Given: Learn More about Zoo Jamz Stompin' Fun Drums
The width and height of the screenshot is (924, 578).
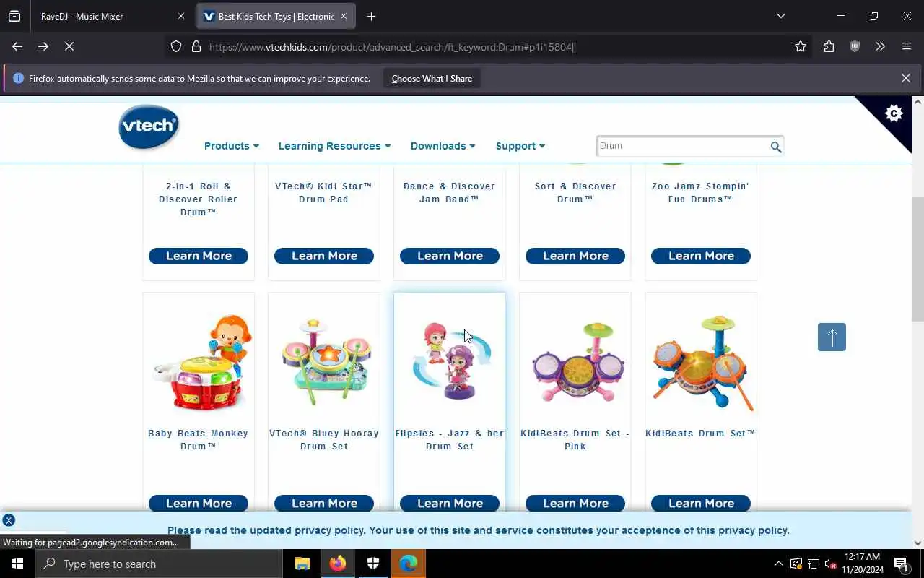Looking at the screenshot, I should tap(701, 256).
